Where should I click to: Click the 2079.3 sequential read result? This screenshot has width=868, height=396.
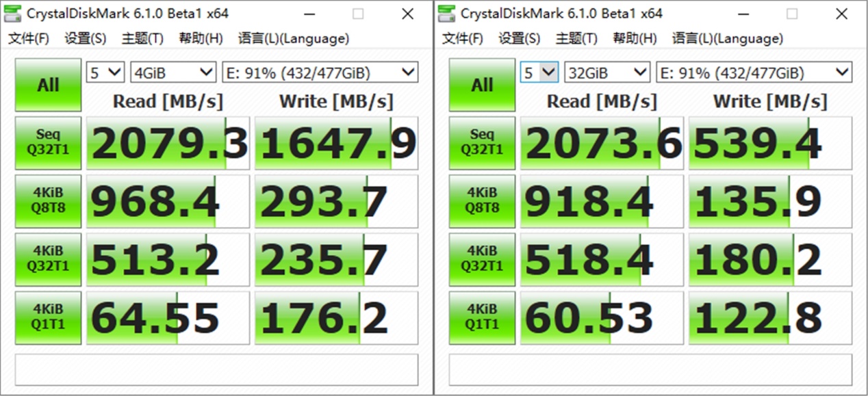pyautogui.click(x=168, y=143)
